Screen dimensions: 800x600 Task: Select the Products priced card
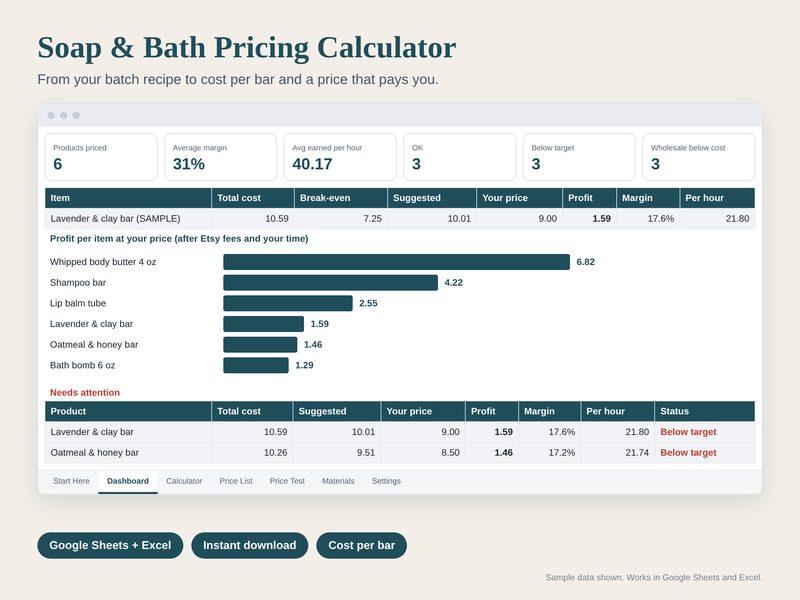click(101, 157)
